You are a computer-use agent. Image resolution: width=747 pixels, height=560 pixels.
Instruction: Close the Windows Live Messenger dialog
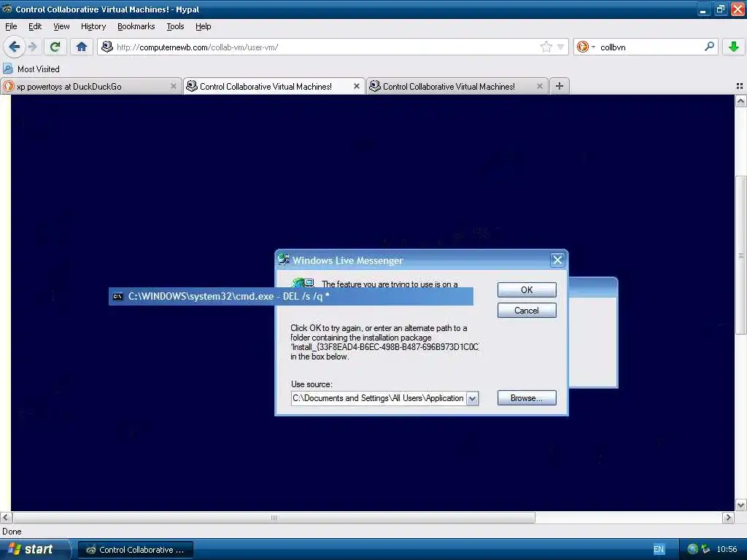tap(557, 260)
